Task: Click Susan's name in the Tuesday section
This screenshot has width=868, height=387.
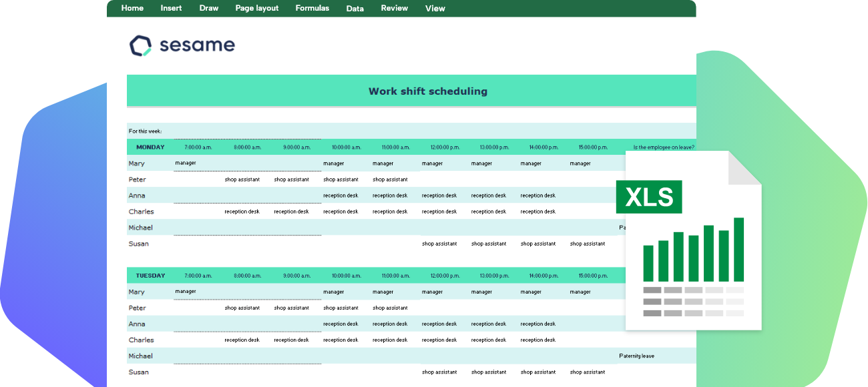Action: 138,372
